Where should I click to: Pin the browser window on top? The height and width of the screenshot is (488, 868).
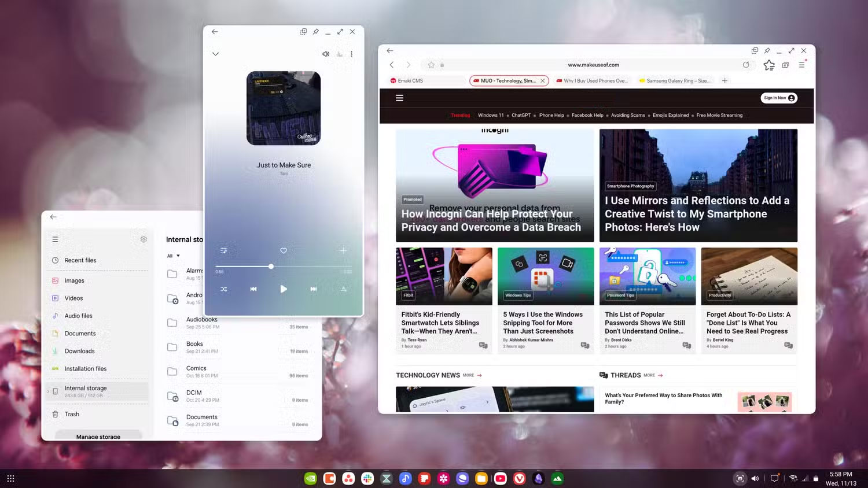tap(767, 51)
